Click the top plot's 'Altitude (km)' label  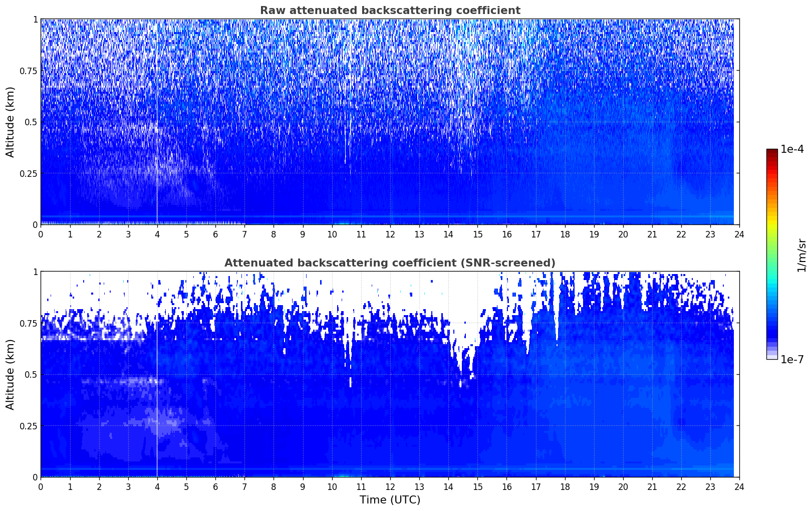coord(11,122)
